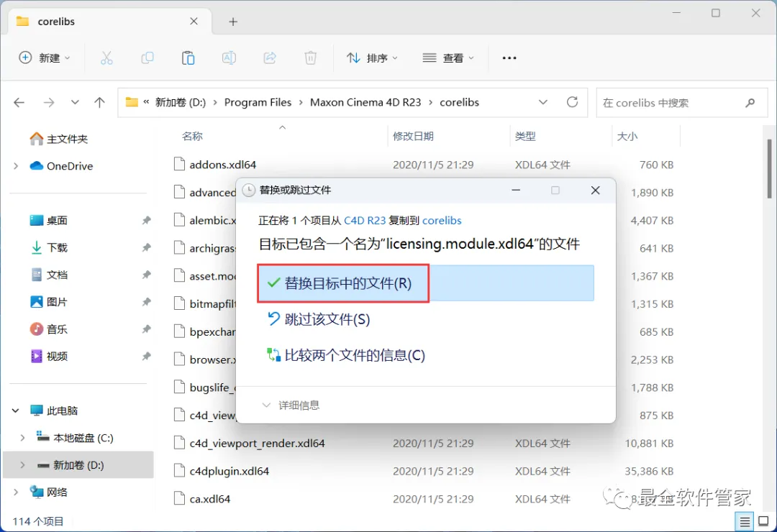The height and width of the screenshot is (532, 777).
Task: Click the Rename icon in toolbar
Action: (x=229, y=58)
